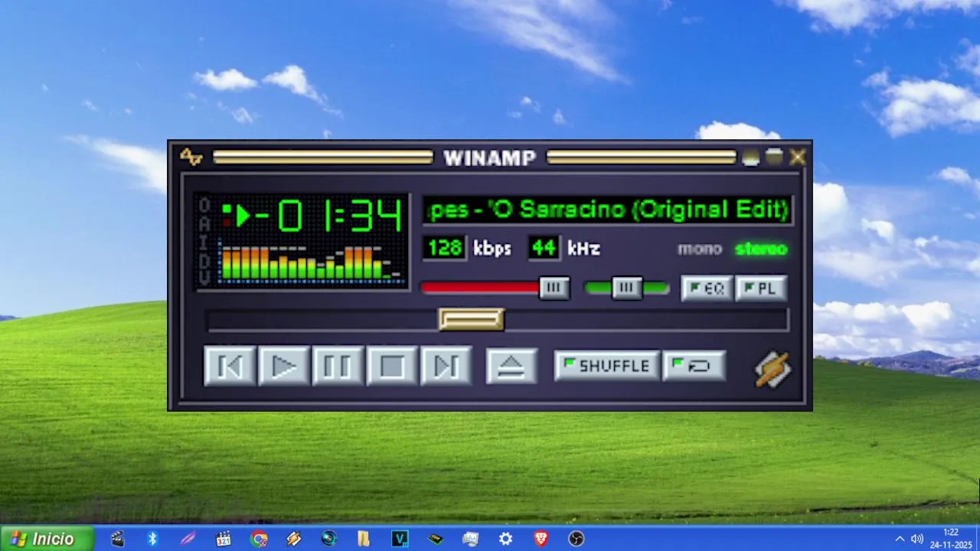Screen dimensions: 980x551
Task: Click the stereo indicator label
Action: [761, 249]
